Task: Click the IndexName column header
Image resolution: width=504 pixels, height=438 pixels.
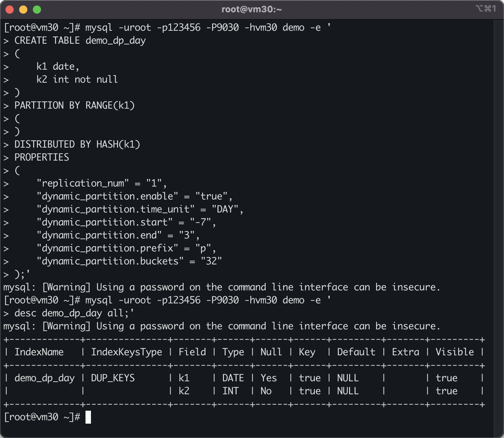Action: 39,352
